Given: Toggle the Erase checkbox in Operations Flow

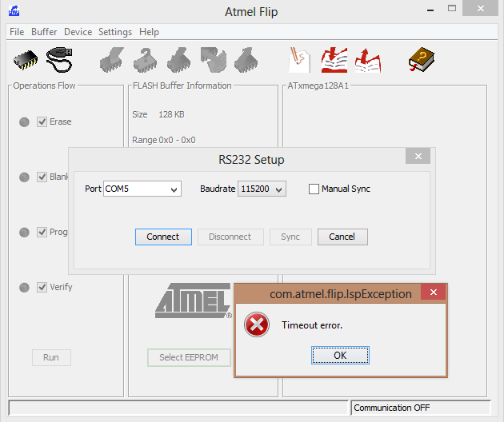Looking at the screenshot, I should coord(42,121).
